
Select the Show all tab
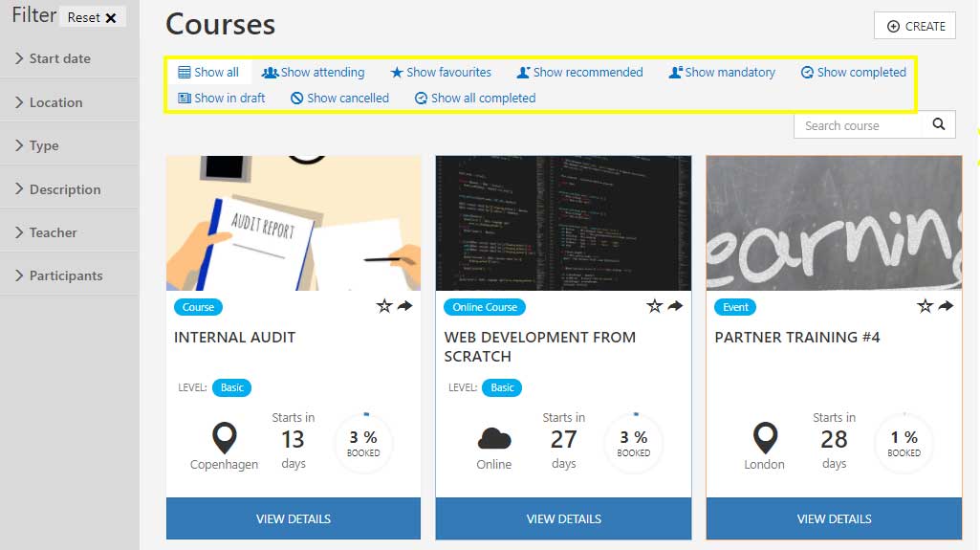(208, 72)
